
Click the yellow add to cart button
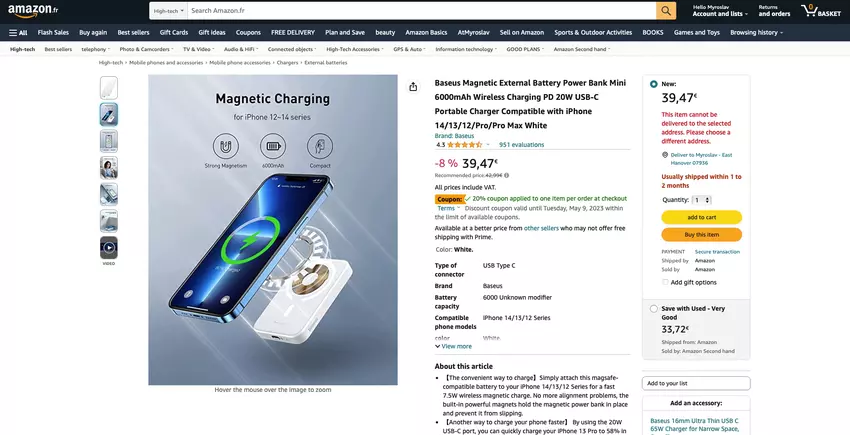pos(701,217)
